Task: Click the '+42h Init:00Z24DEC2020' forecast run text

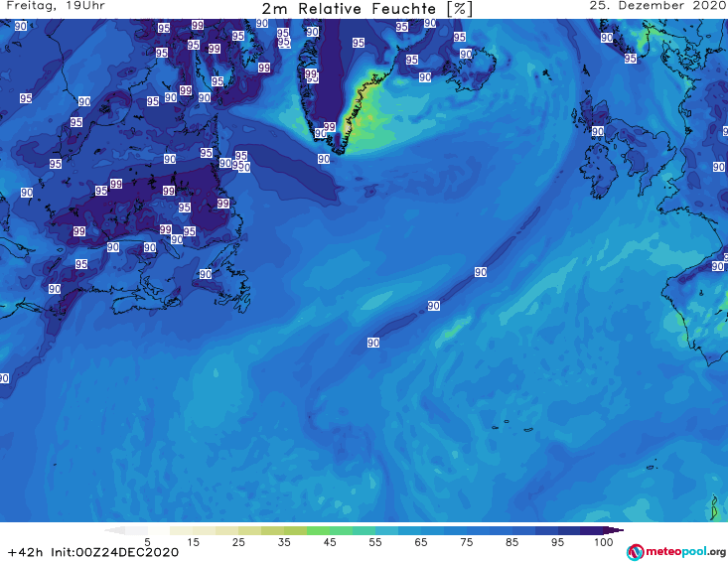Action: click(92, 552)
